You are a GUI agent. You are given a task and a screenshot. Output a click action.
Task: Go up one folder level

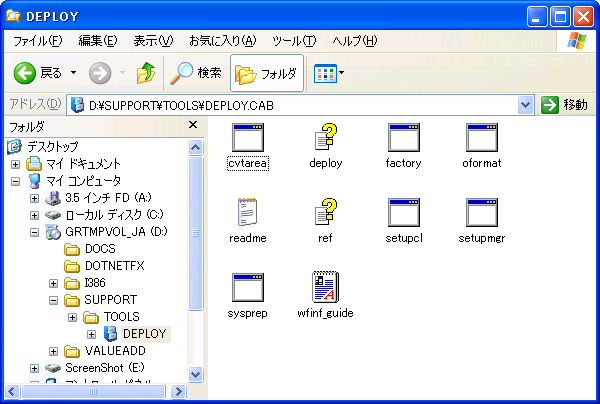pos(146,73)
